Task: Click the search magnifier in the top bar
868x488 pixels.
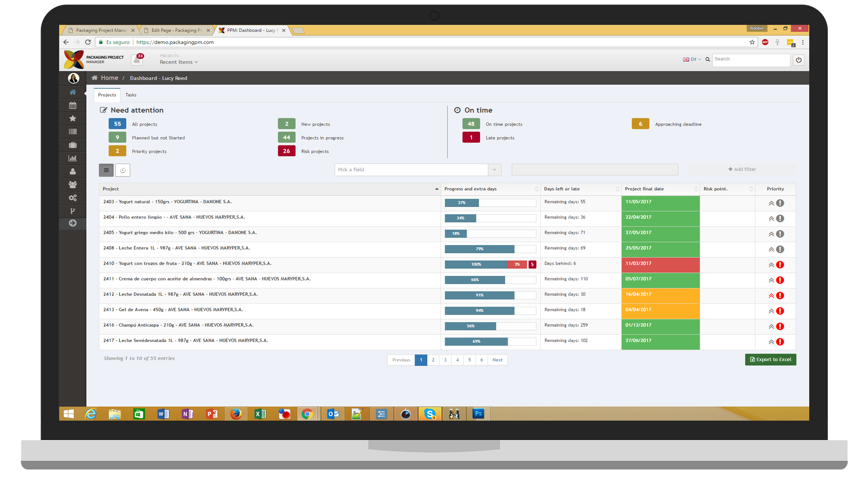Action: click(x=708, y=59)
